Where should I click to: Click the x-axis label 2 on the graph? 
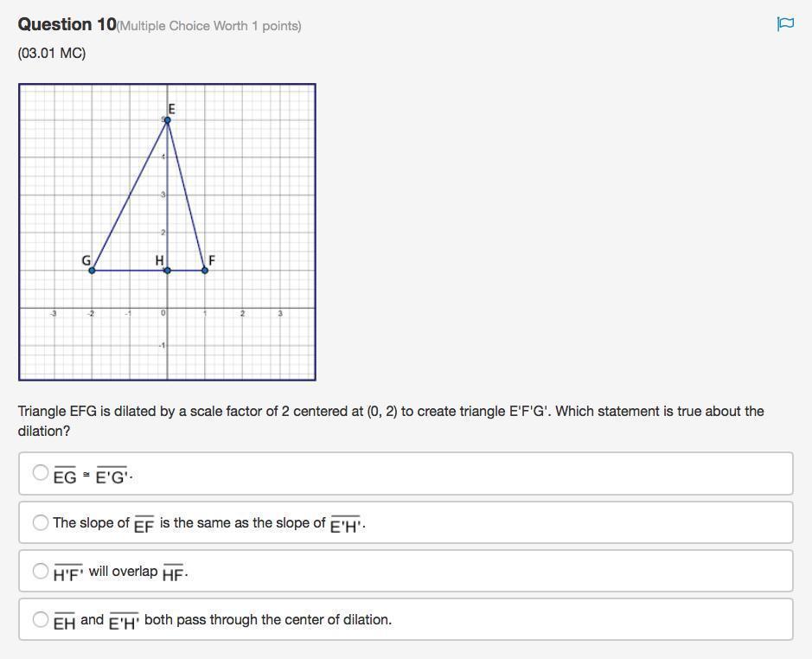click(x=242, y=313)
